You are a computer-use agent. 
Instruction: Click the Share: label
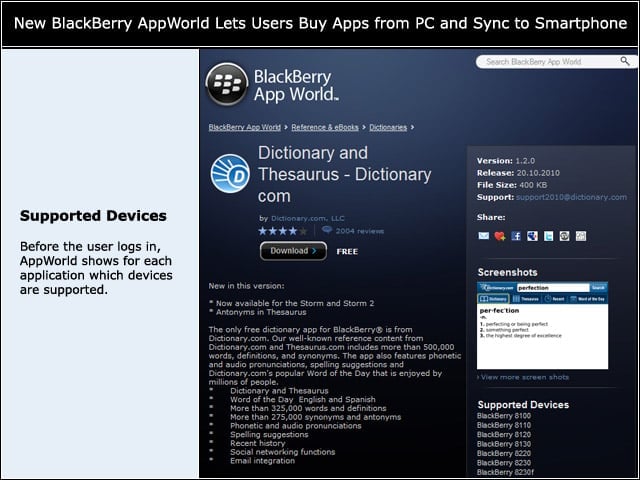click(x=491, y=218)
